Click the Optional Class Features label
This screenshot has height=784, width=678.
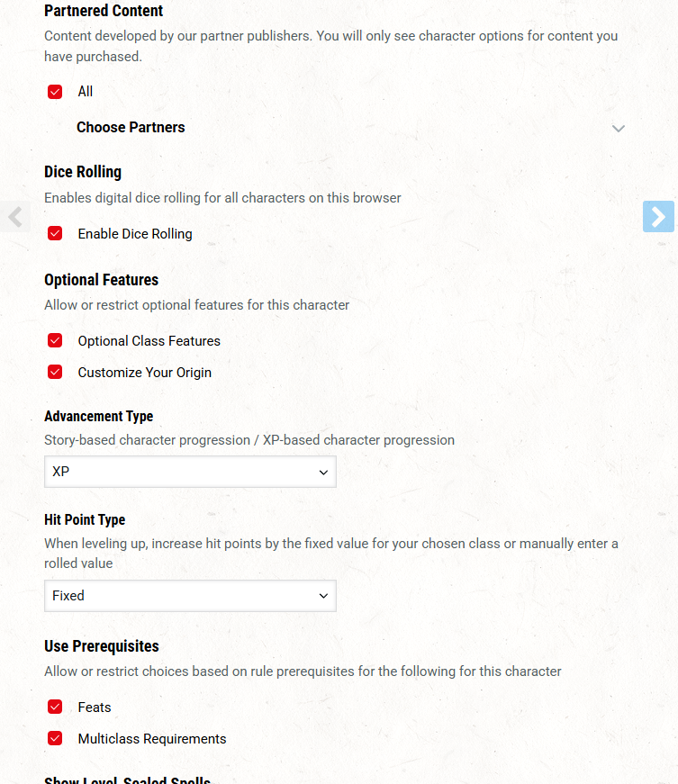coord(149,341)
